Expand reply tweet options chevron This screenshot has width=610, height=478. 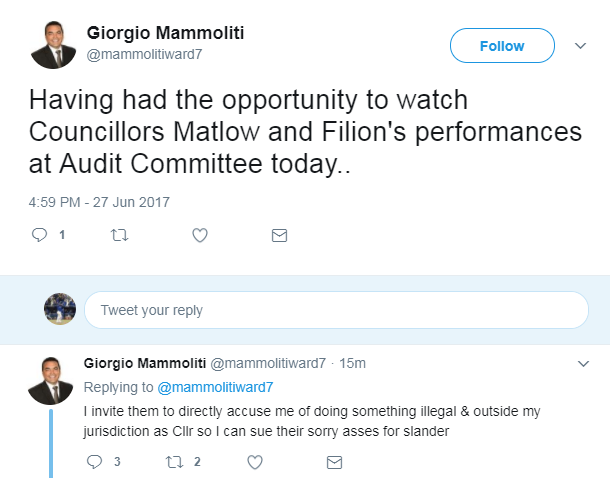coord(583,362)
